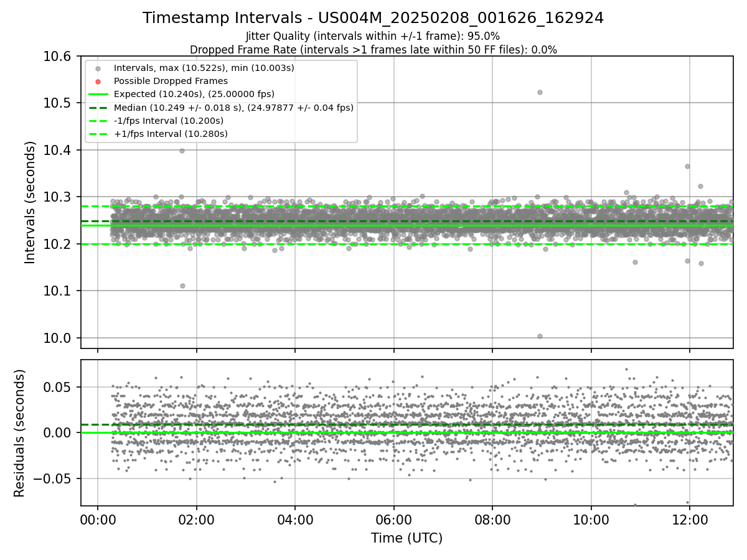Click the minimum outlier point near 10.0 seconds
747x560 pixels.
[x=540, y=336]
